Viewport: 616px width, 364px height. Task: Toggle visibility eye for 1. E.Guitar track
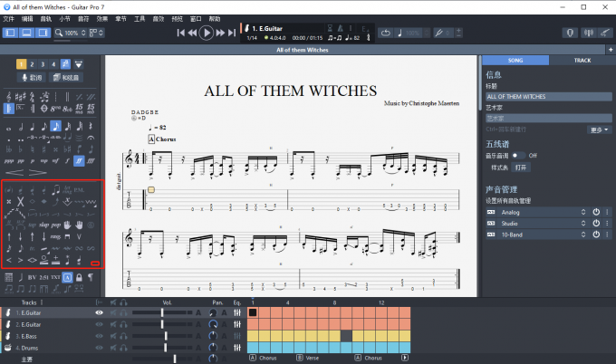99,312
